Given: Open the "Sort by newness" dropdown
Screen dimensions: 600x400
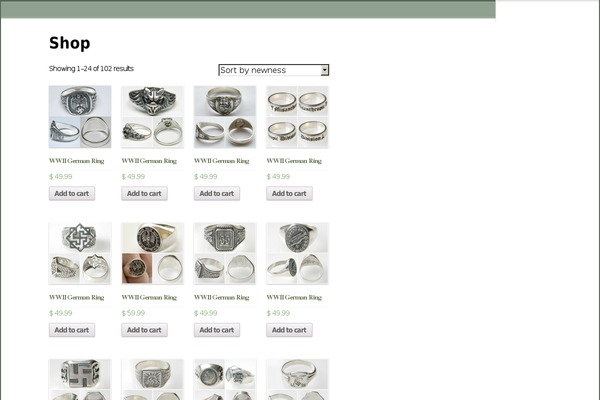Looking at the screenshot, I should [x=274, y=70].
